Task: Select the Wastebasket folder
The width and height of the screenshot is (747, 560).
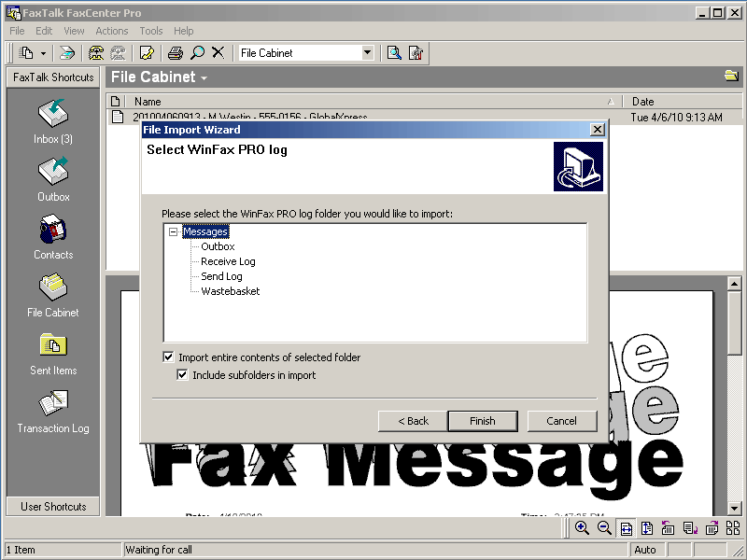Action: point(231,291)
